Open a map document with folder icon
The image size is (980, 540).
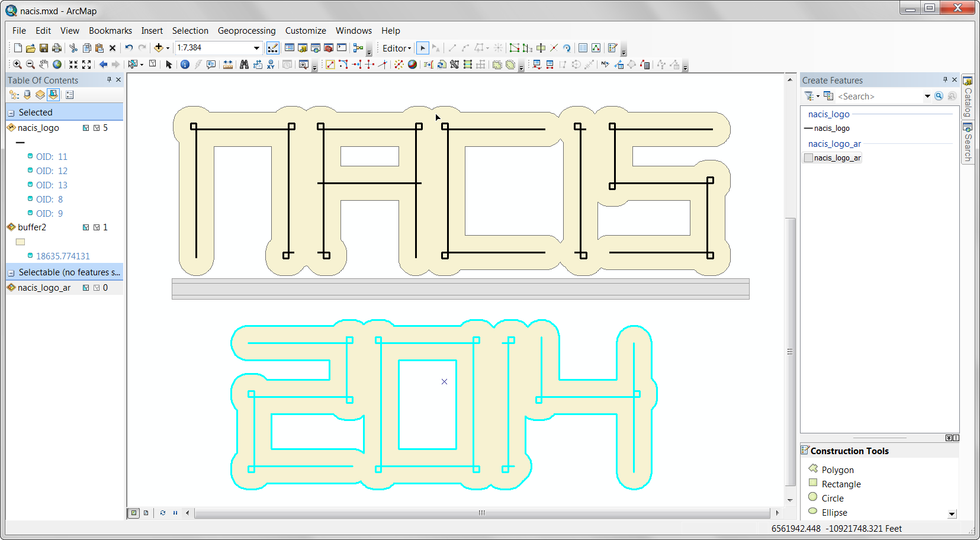[31, 48]
